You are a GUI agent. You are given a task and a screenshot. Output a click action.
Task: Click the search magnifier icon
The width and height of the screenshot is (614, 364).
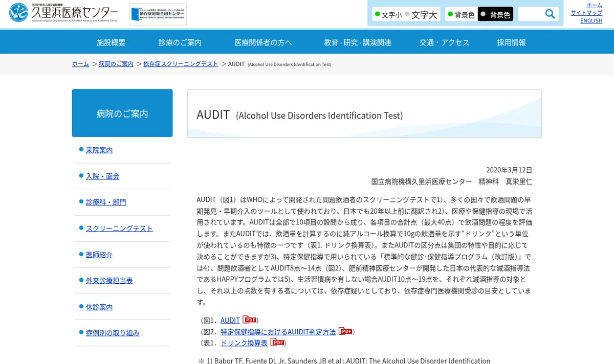(x=550, y=14)
